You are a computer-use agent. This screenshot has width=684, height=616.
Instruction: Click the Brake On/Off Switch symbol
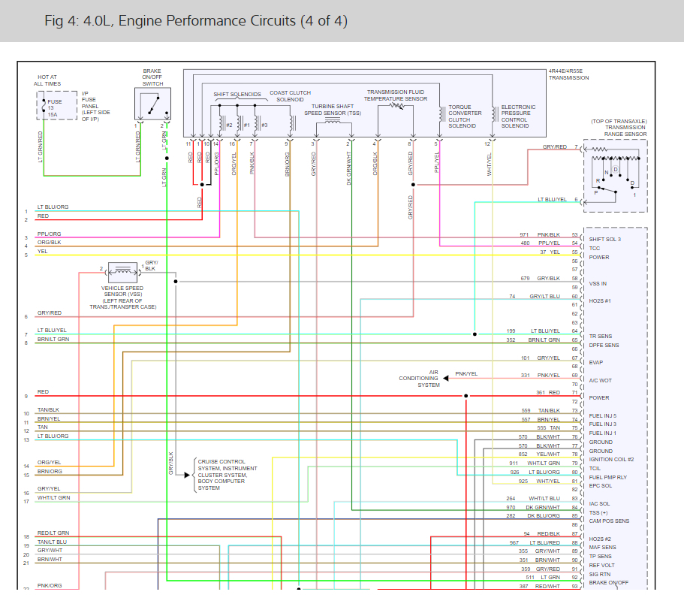[152, 104]
